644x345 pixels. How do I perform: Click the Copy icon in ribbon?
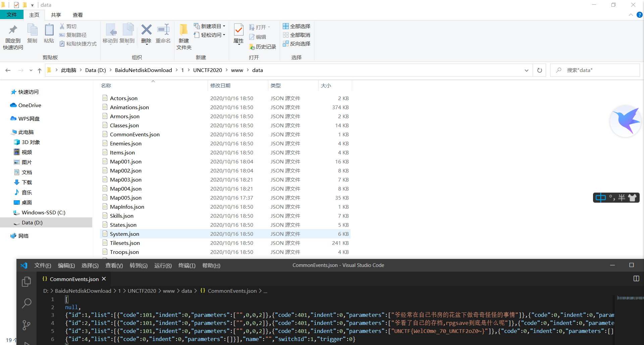click(x=32, y=33)
